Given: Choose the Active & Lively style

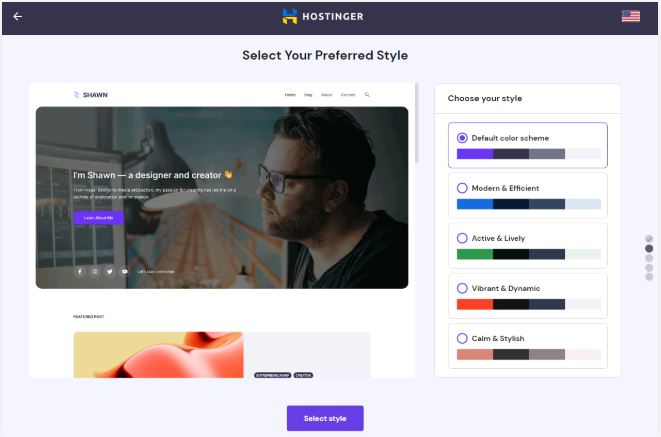Looking at the screenshot, I should (462, 238).
